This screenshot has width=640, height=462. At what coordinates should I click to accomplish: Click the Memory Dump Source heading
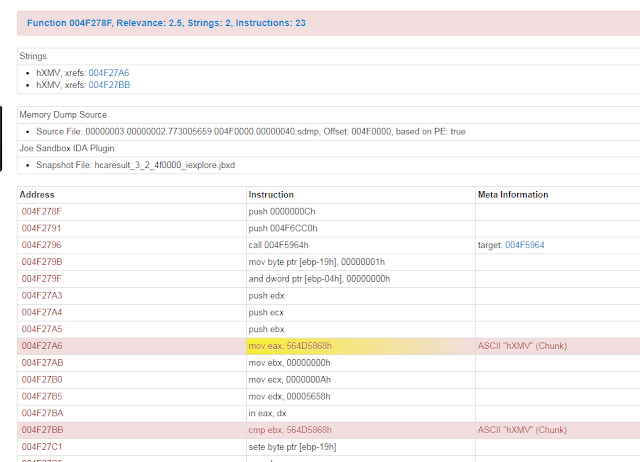63,115
